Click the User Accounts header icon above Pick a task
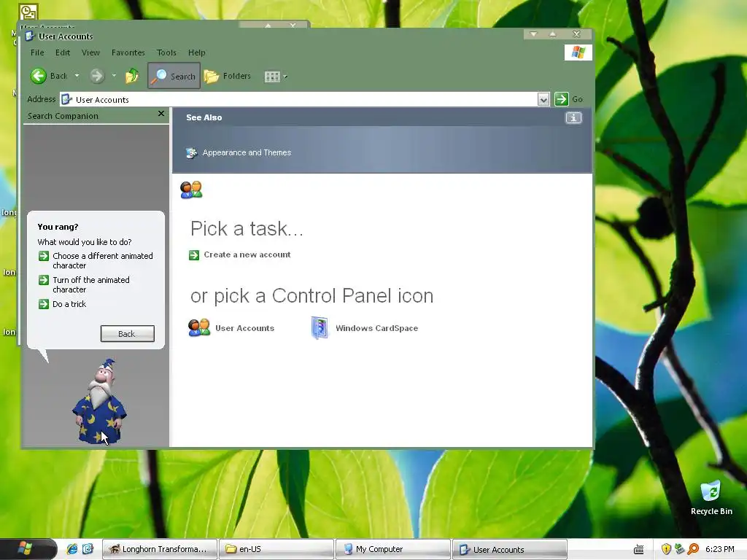Viewport: 747px width, 560px height. point(192,190)
